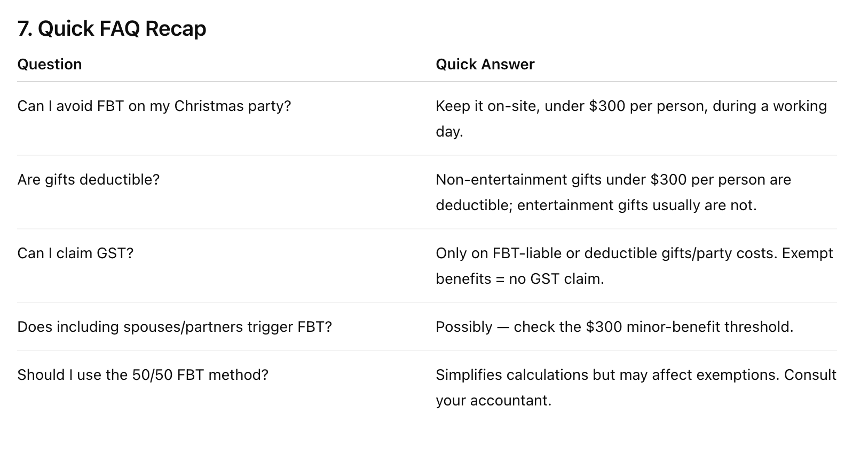This screenshot has height=462, width=868.
Task: Click the "Can I claim GST?" question
Action: click(x=75, y=253)
